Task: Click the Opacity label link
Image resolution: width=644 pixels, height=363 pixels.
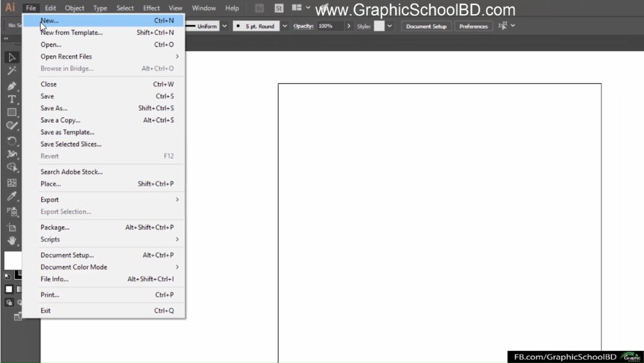Action: tap(303, 26)
